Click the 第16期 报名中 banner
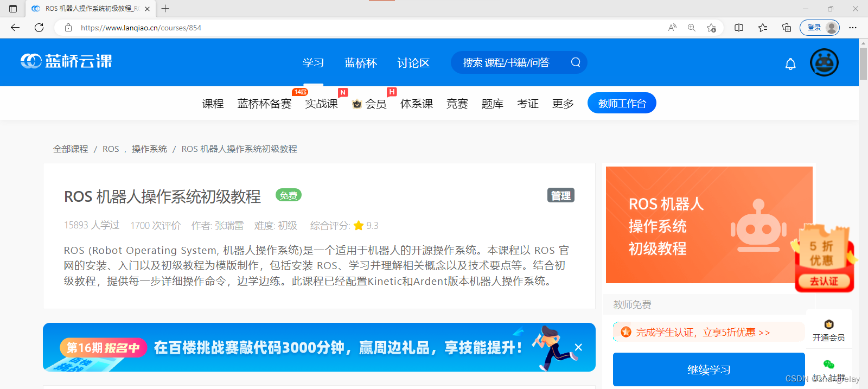This screenshot has width=868, height=389. click(319, 347)
